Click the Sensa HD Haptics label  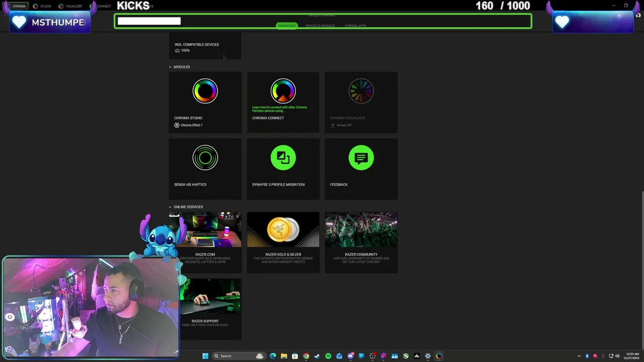click(x=190, y=185)
